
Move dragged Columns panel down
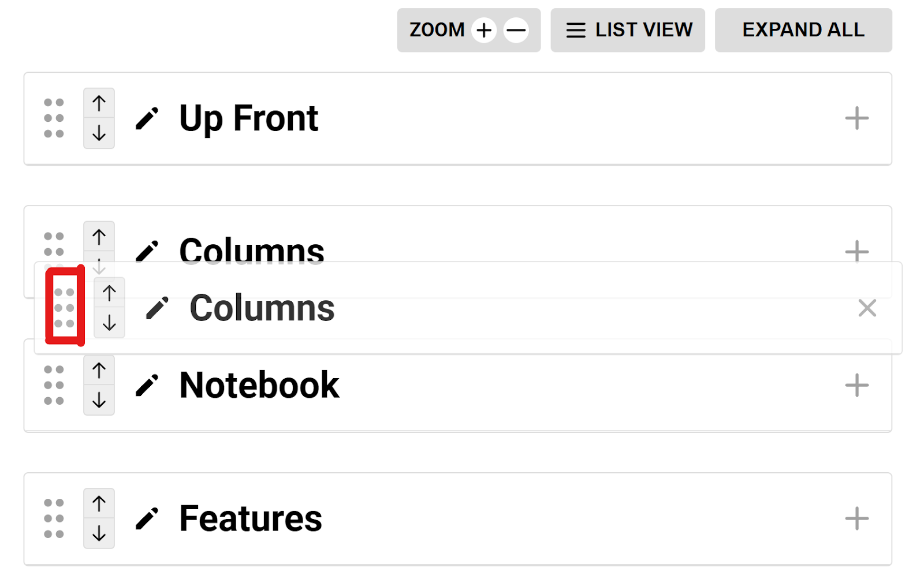point(109,323)
